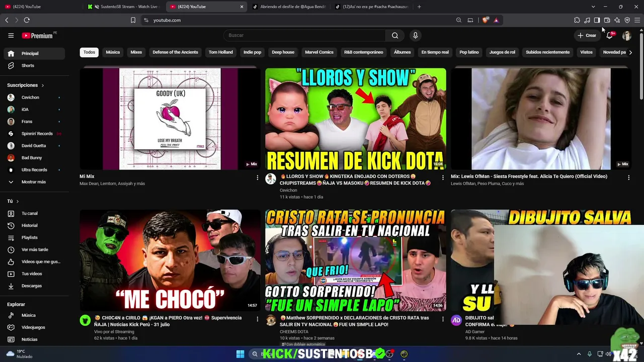Click the magnifier search button
Screen dimensions: 644x362
tap(395, 35)
